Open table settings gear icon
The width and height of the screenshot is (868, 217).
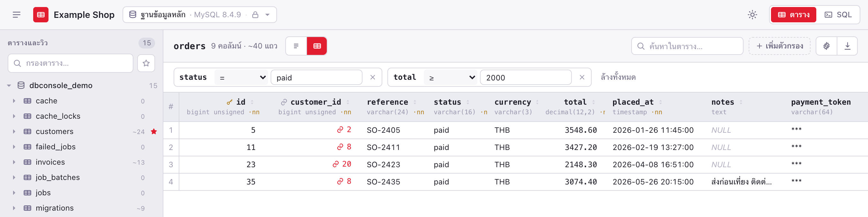[x=827, y=46]
